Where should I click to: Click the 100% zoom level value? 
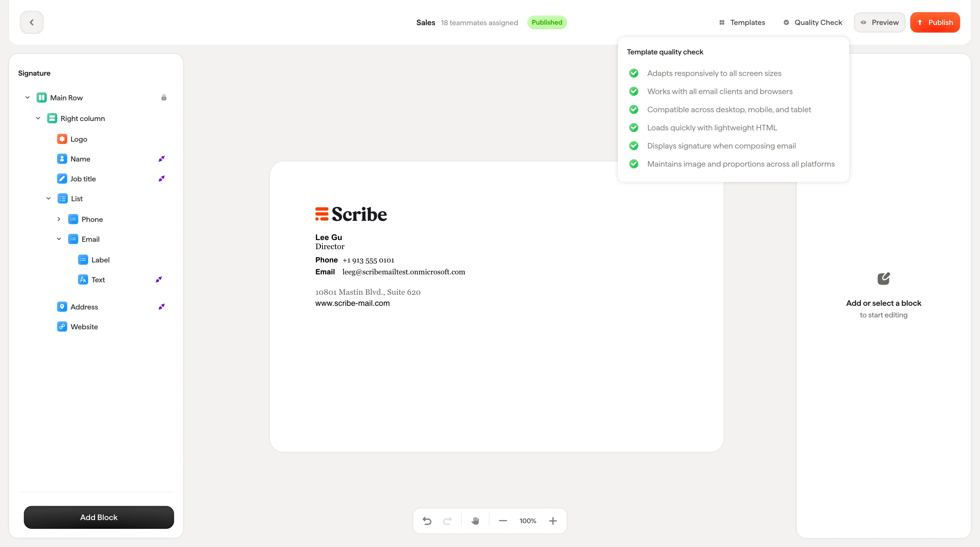coord(528,521)
